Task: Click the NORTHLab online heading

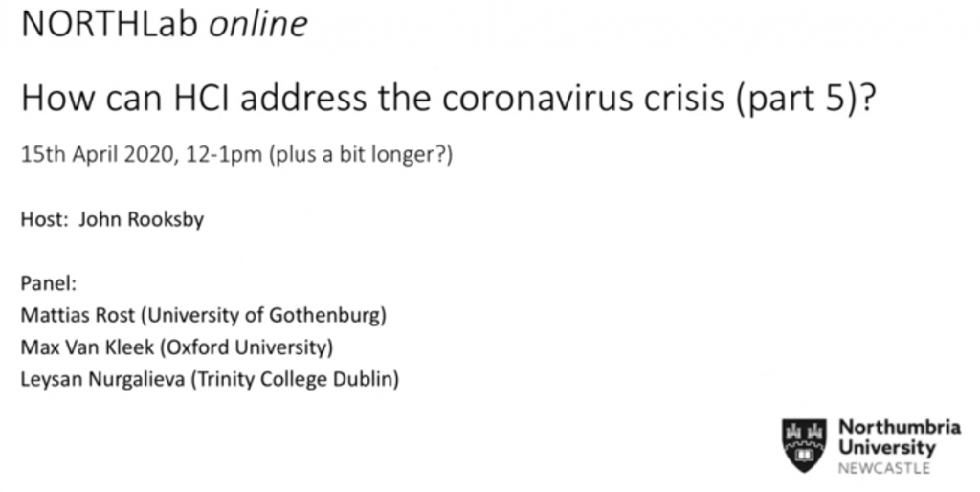Action: pyautogui.click(x=165, y=24)
